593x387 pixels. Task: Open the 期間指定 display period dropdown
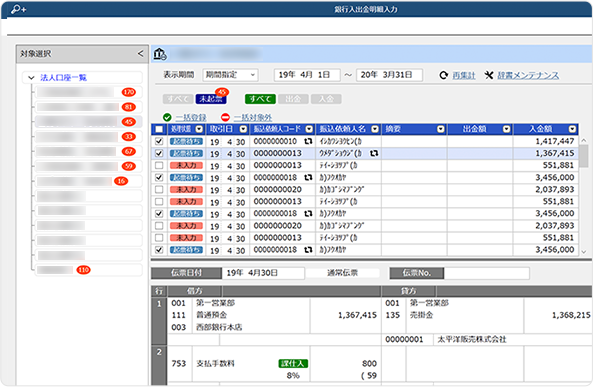click(x=230, y=75)
